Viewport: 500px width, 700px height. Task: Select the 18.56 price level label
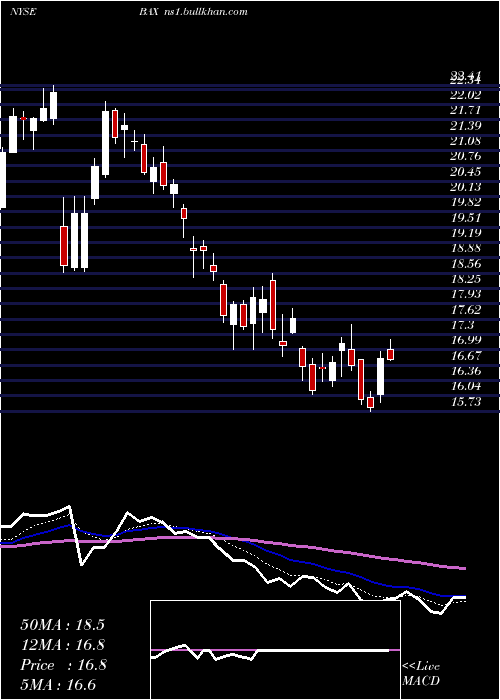[465, 263]
